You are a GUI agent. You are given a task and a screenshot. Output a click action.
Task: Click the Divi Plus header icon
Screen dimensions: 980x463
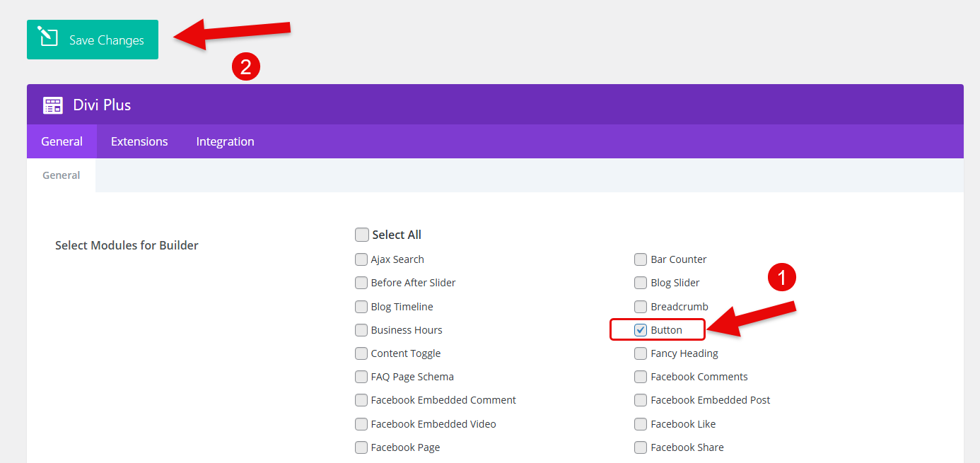[53, 105]
